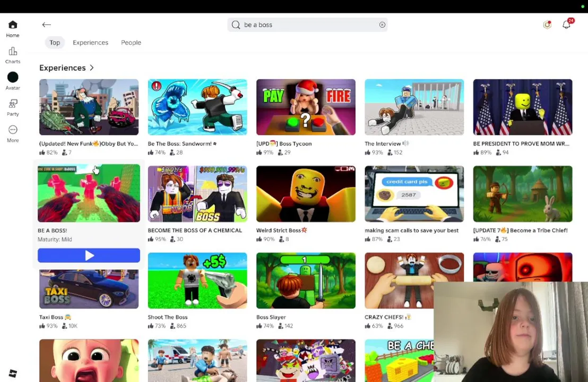Click the 93% rating under Taxi Boss
Screen dimensions: 588x382
(x=49, y=326)
